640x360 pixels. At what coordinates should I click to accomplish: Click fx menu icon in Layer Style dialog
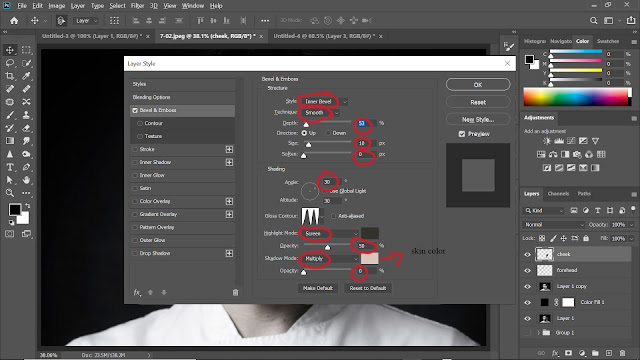[x=137, y=292]
